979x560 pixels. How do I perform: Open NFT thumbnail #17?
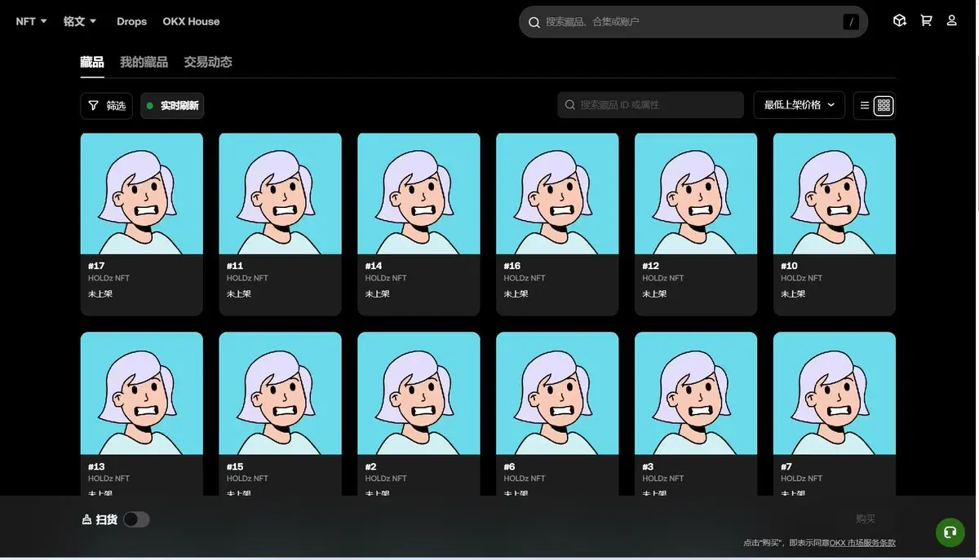pyautogui.click(x=142, y=194)
